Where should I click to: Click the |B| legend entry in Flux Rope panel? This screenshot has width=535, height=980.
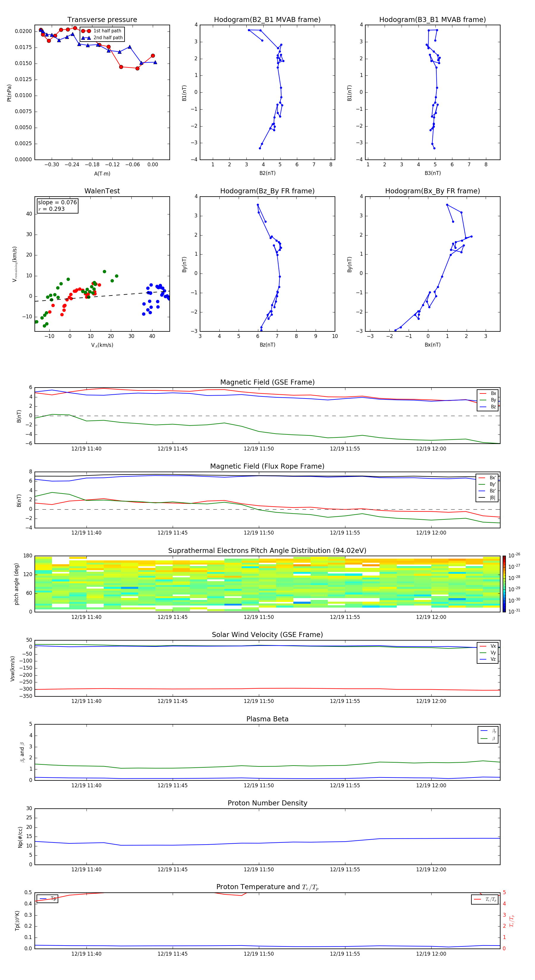487,498
